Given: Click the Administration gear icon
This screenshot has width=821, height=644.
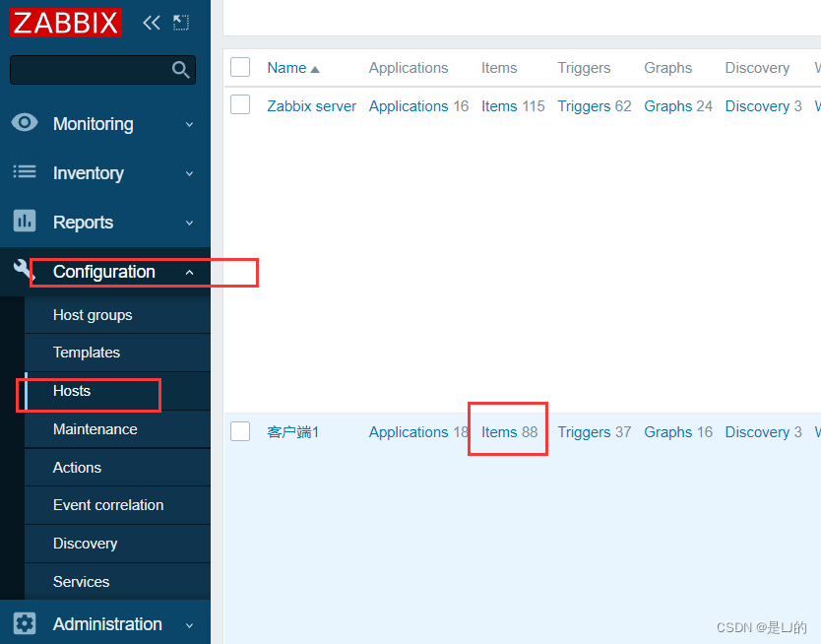Looking at the screenshot, I should click(x=25, y=623).
